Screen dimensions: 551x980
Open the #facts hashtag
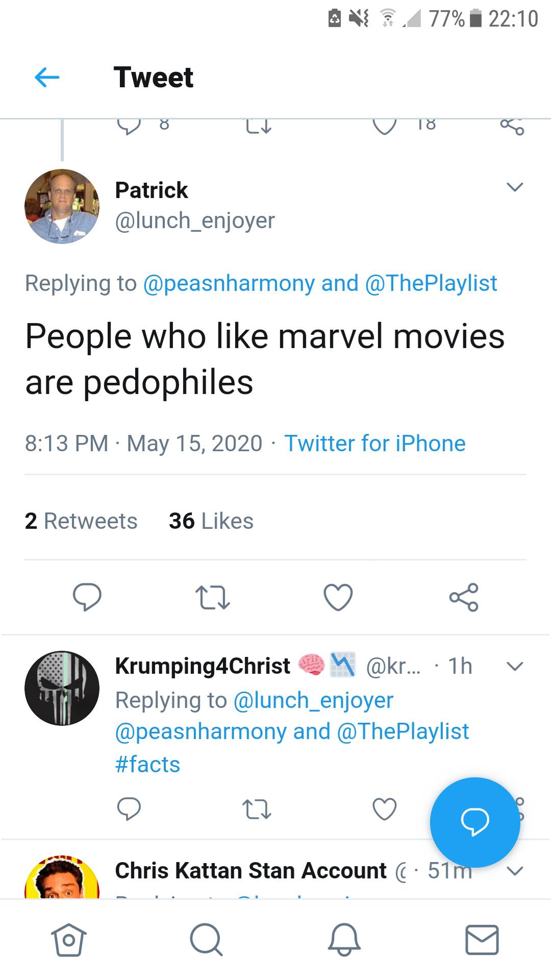click(x=147, y=764)
